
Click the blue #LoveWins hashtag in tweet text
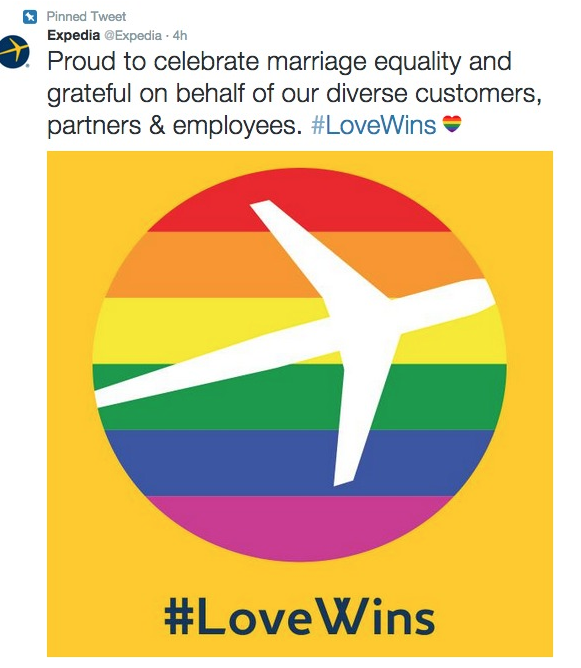374,125
